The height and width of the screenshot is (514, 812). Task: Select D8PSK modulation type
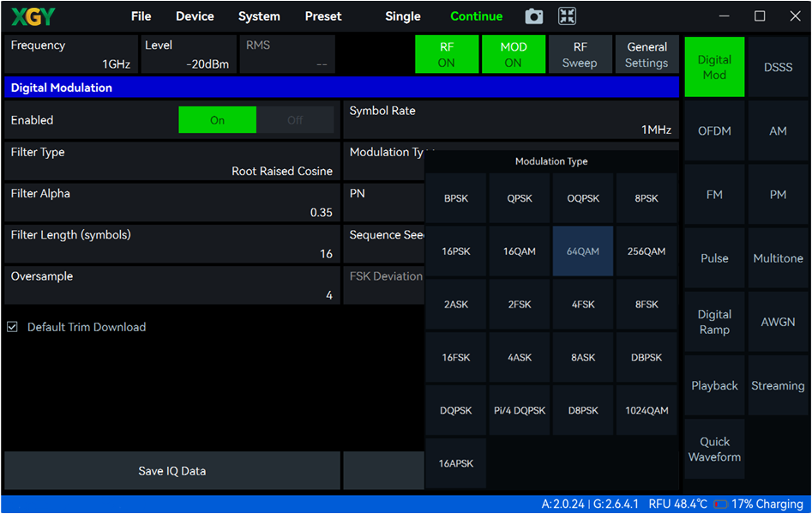[x=583, y=410]
